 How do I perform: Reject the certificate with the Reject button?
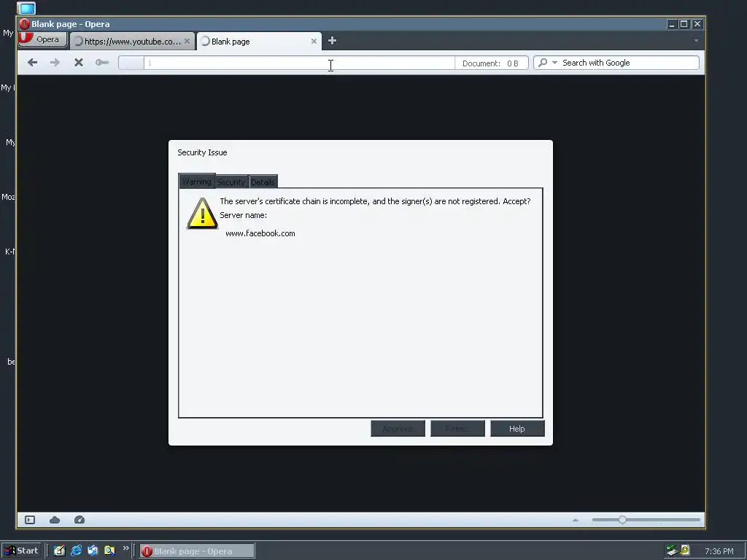457,429
